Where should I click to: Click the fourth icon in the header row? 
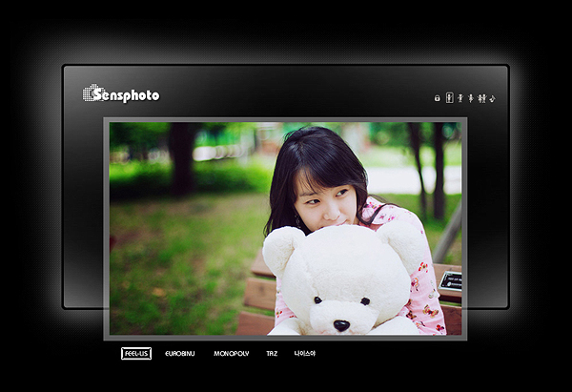tap(470, 97)
